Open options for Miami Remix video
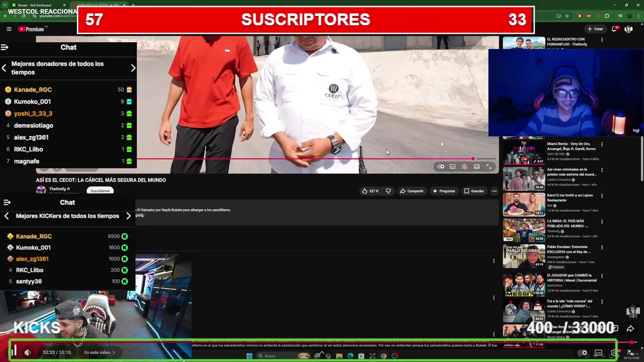Image resolution: width=644 pixels, height=362 pixels. pyautogui.click(x=602, y=144)
